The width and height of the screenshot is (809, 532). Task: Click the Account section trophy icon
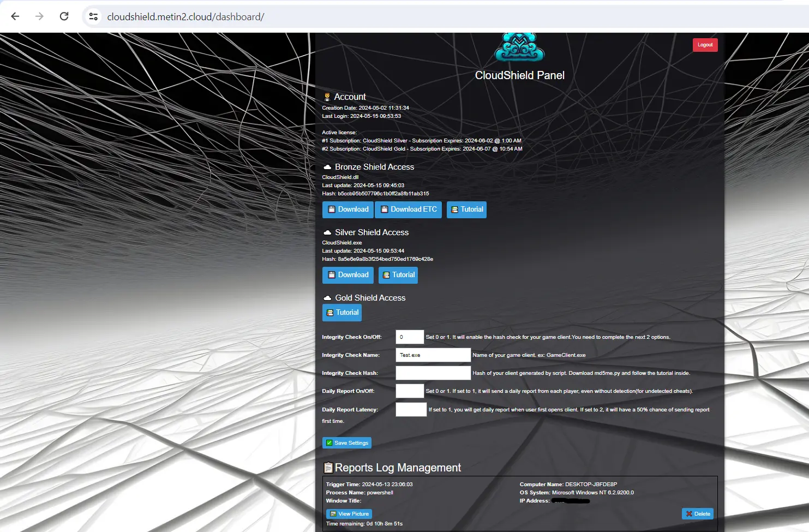pyautogui.click(x=327, y=97)
